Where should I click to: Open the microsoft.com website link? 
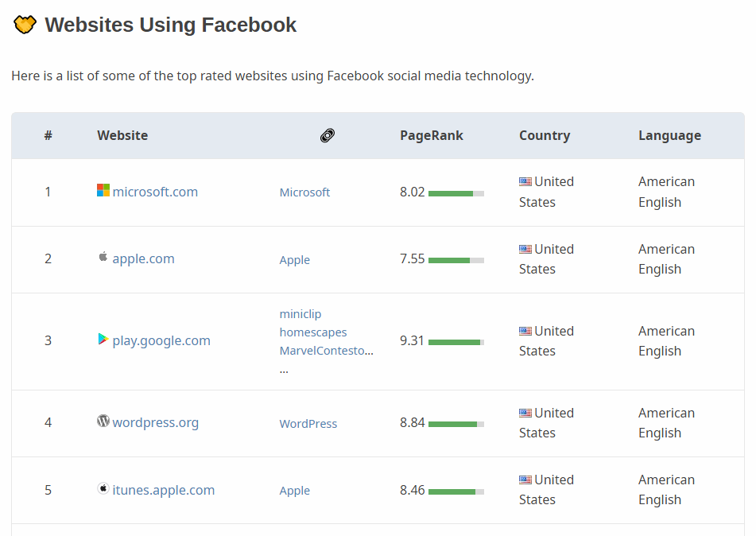[154, 191]
